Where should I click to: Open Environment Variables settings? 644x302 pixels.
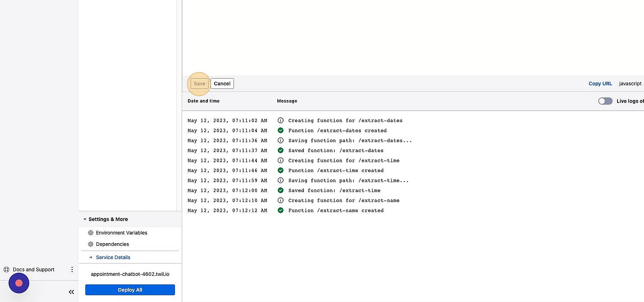click(121, 233)
